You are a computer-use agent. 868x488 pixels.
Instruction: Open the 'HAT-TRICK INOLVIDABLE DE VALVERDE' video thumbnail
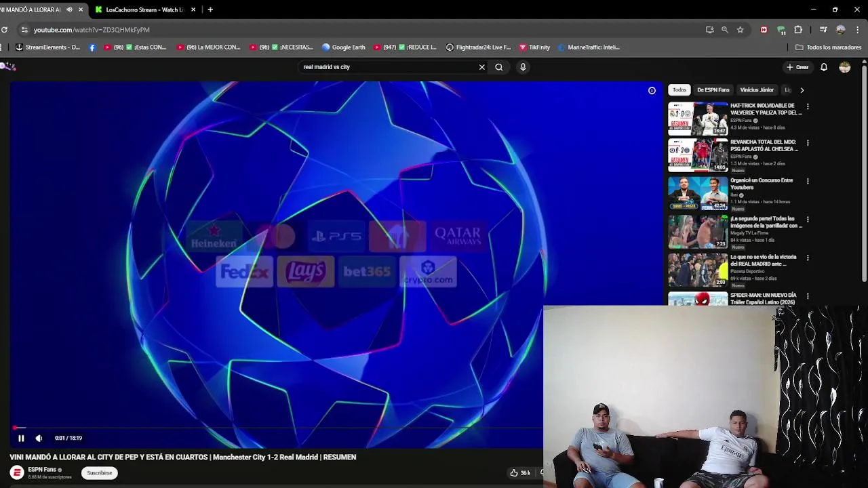[698, 119]
